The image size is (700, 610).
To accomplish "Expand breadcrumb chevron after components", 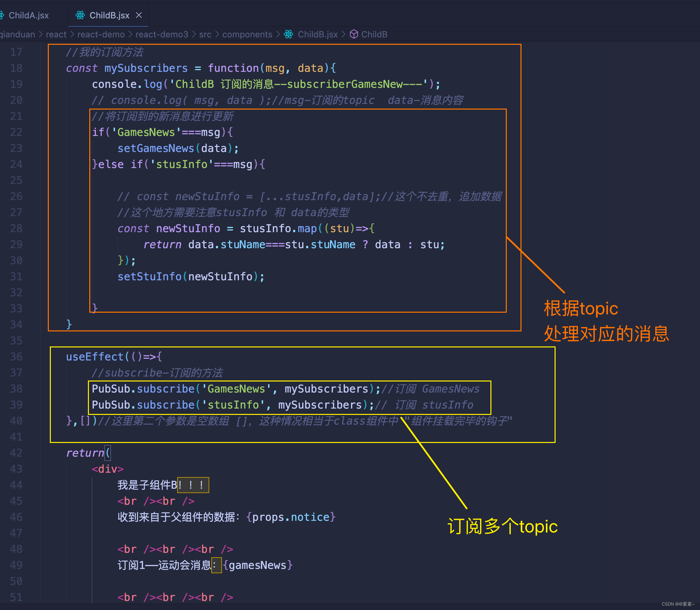I will click(x=278, y=34).
